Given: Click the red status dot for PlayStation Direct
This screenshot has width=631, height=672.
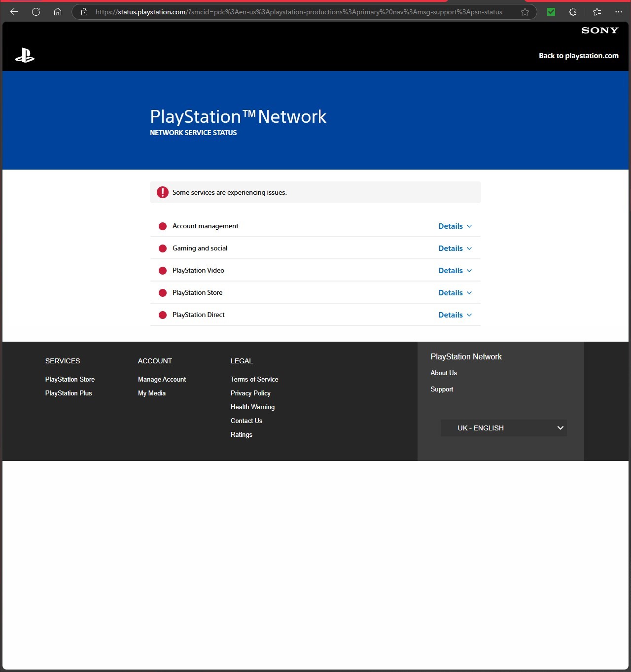Looking at the screenshot, I should [163, 315].
